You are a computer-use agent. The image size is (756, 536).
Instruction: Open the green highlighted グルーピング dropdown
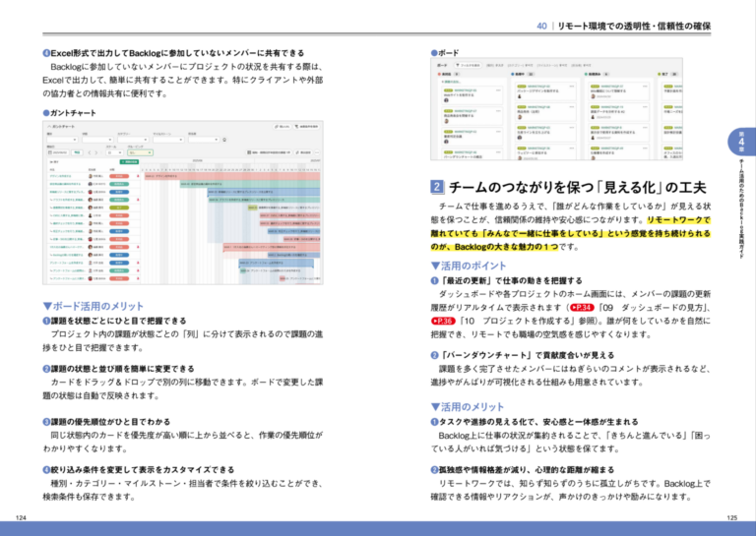[x=140, y=152]
